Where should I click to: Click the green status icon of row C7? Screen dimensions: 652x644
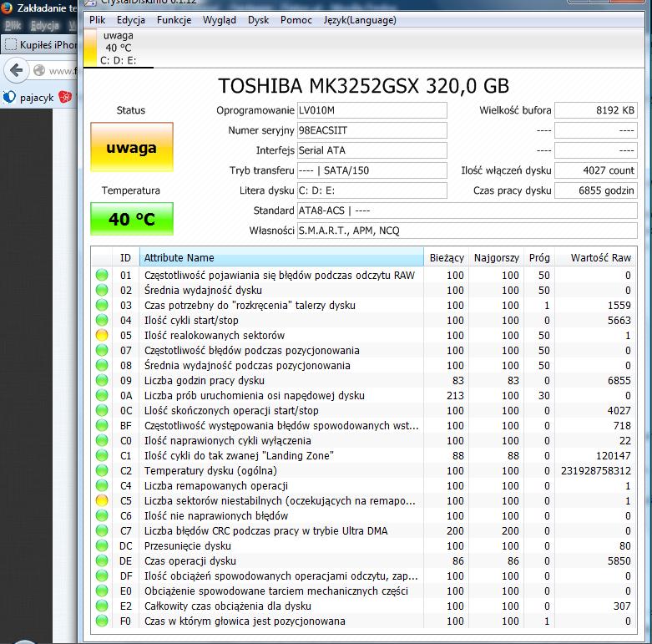102,530
